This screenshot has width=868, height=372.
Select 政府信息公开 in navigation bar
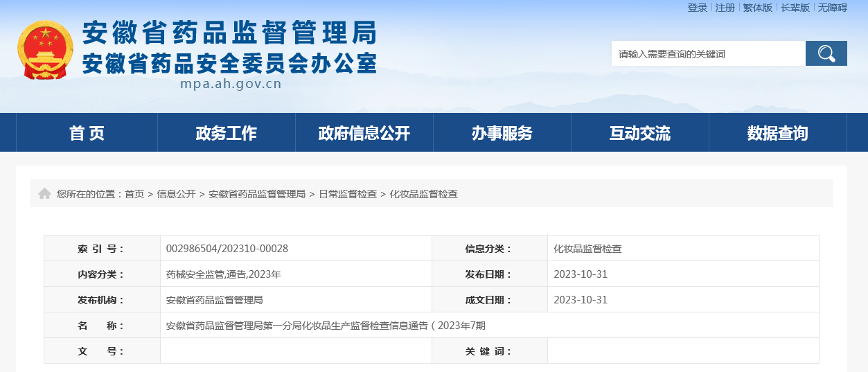[364, 133]
